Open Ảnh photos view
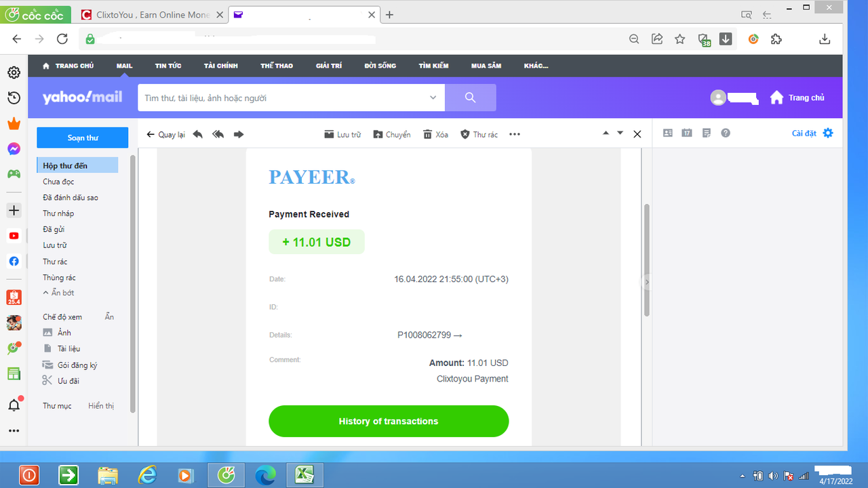The width and height of the screenshot is (868, 488). coord(57,333)
